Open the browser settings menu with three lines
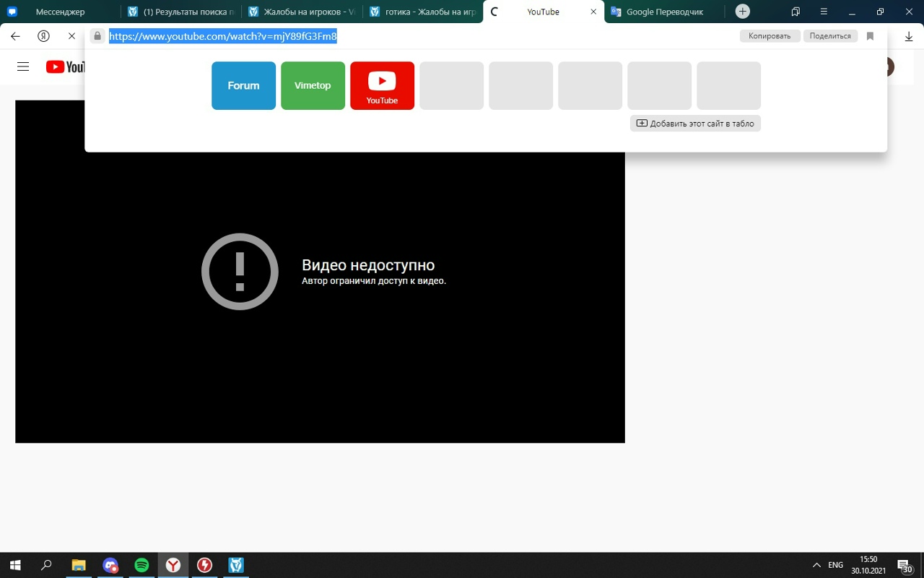 (x=824, y=12)
